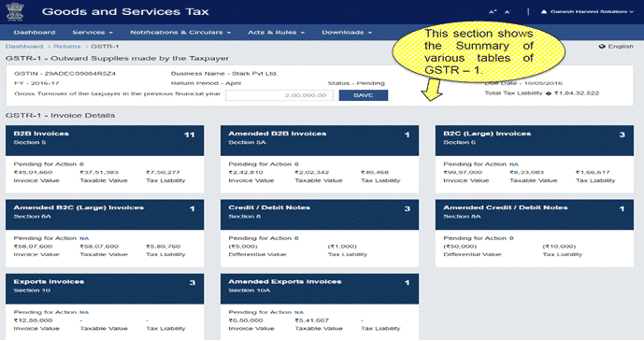Image resolution: width=644 pixels, height=341 pixels.
Task: Click the gross turnover input field
Action: [279, 95]
